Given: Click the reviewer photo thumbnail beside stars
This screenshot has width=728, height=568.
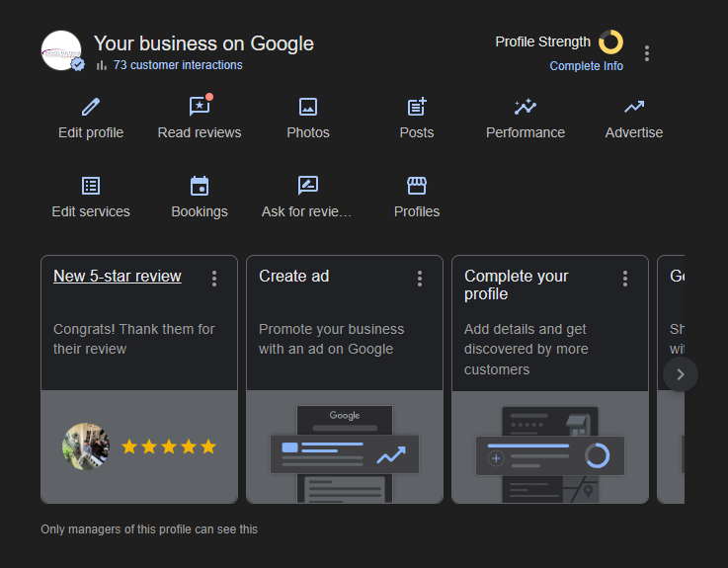Looking at the screenshot, I should 86,446.
